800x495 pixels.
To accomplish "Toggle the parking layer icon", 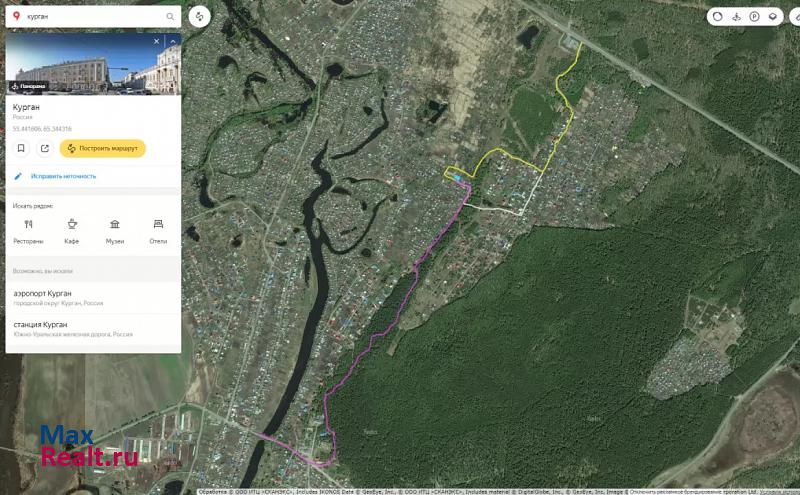I will (x=754, y=16).
